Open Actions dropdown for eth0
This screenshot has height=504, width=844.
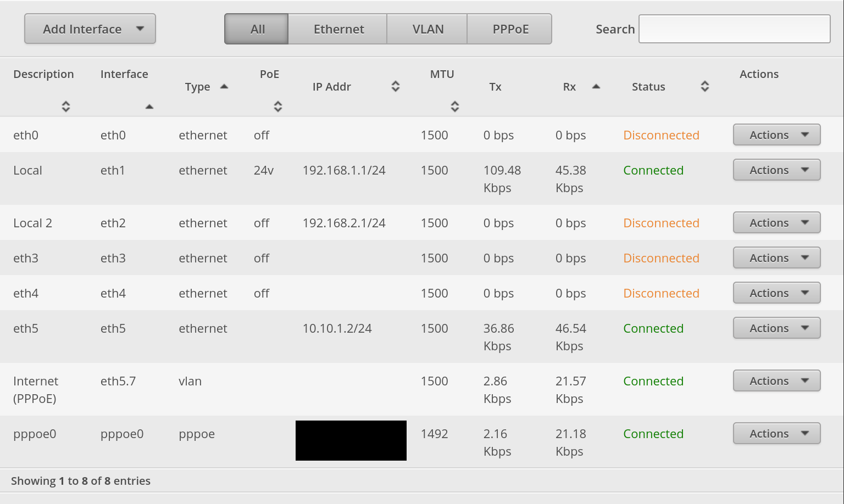[776, 135]
